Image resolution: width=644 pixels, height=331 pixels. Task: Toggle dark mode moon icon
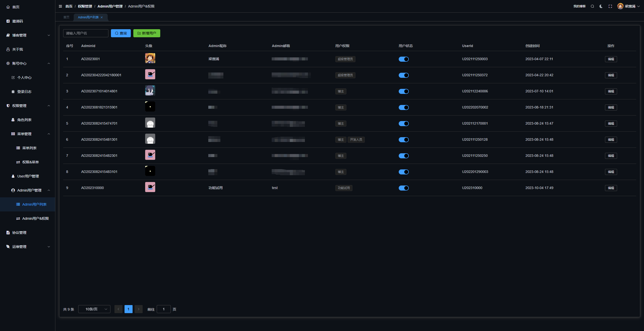(x=601, y=6)
